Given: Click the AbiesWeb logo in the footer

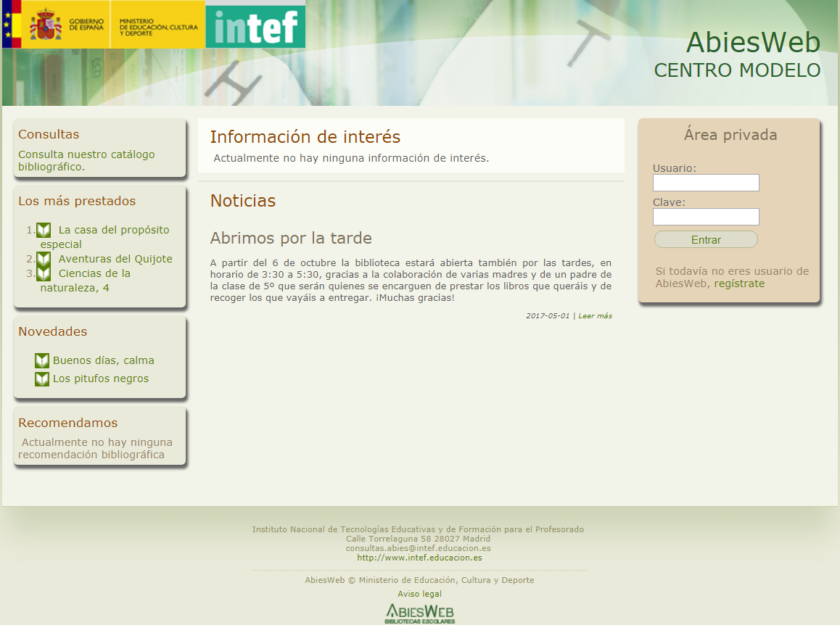Looking at the screenshot, I should [419, 613].
